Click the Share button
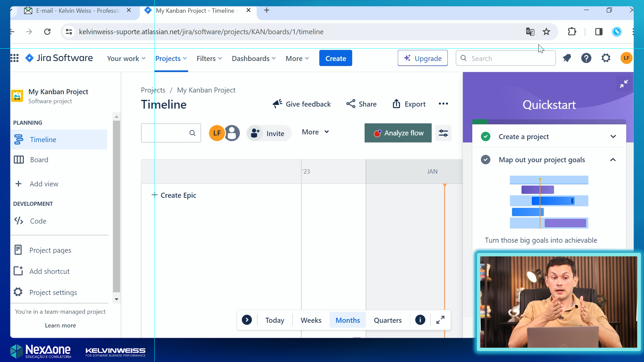Viewport: 644px width, 362px height. (361, 104)
